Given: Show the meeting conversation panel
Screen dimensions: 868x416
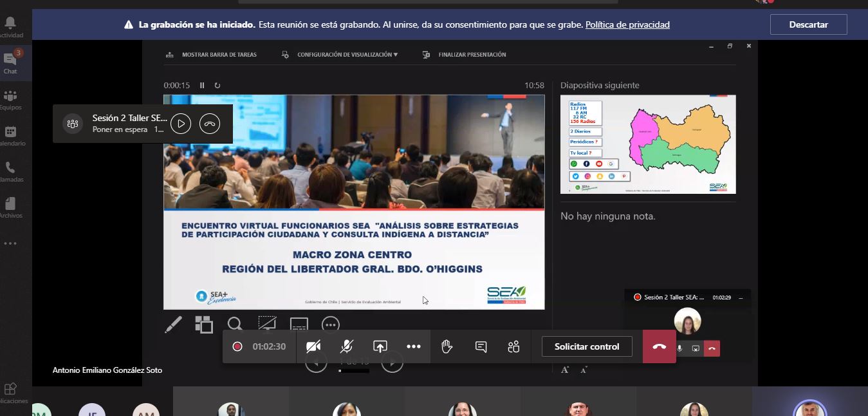Looking at the screenshot, I should pos(481,346).
